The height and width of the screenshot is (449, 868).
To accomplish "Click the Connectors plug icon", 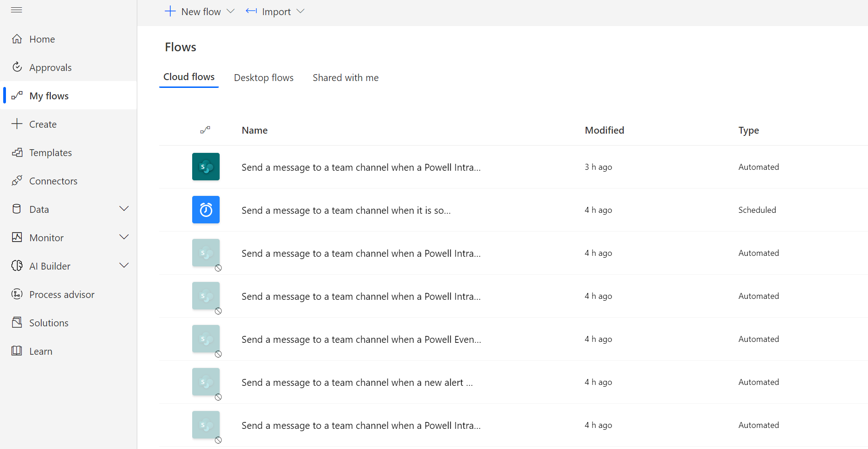I will (x=17, y=181).
